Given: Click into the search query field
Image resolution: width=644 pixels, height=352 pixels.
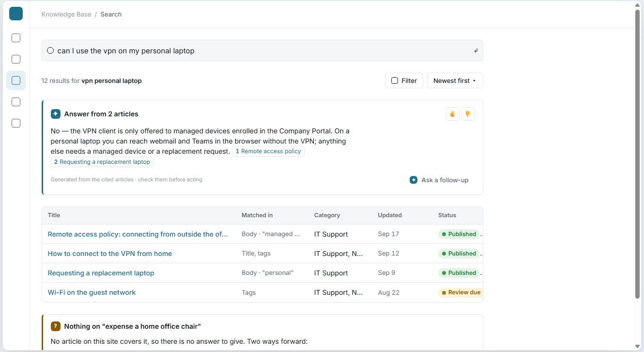Looking at the screenshot, I should 262,50.
